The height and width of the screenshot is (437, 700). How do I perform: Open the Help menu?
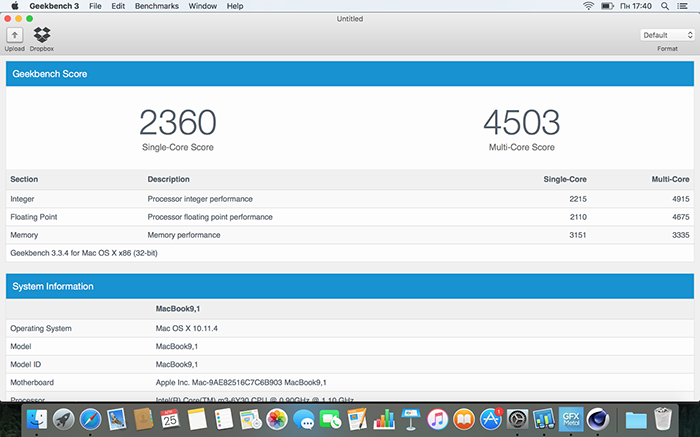pos(235,6)
